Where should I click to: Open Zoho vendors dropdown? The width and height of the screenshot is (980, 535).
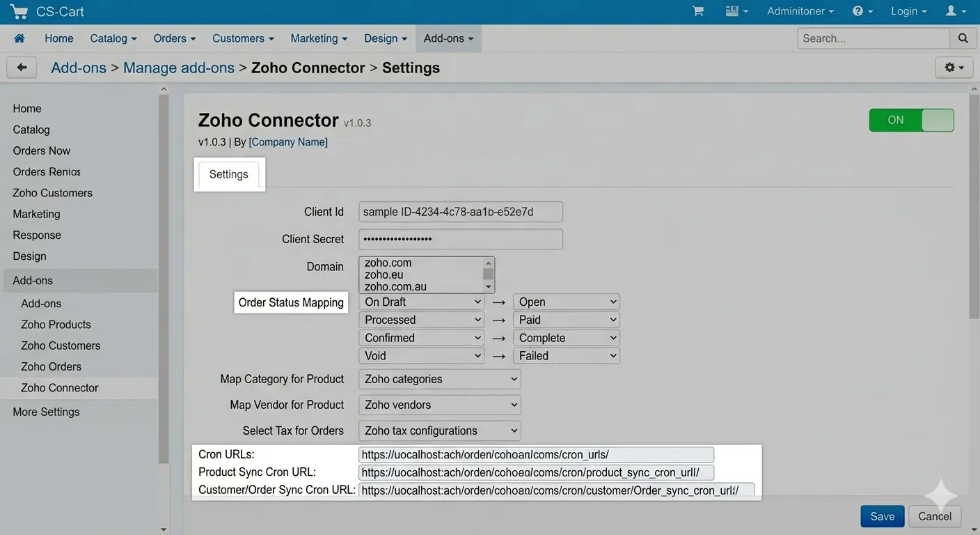(x=440, y=405)
